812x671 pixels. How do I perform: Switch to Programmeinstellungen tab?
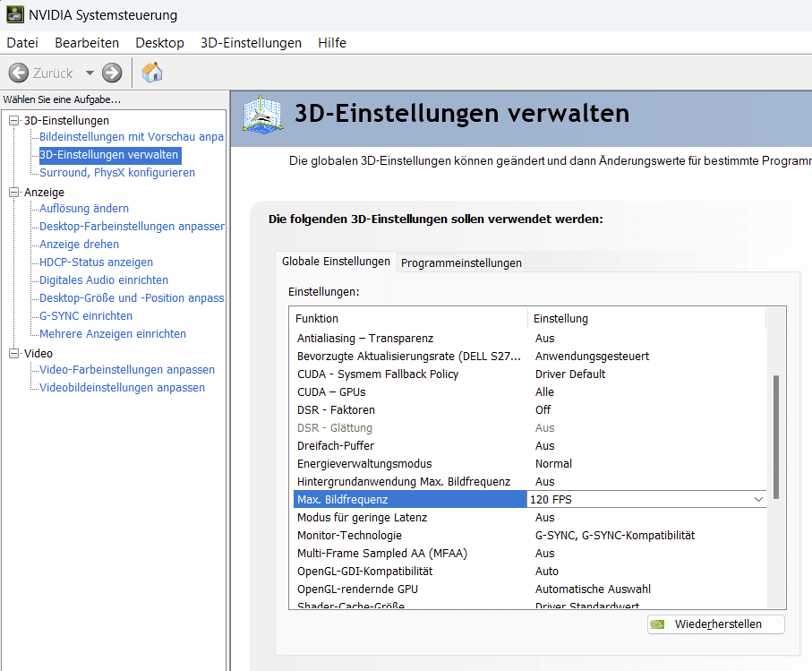461,262
